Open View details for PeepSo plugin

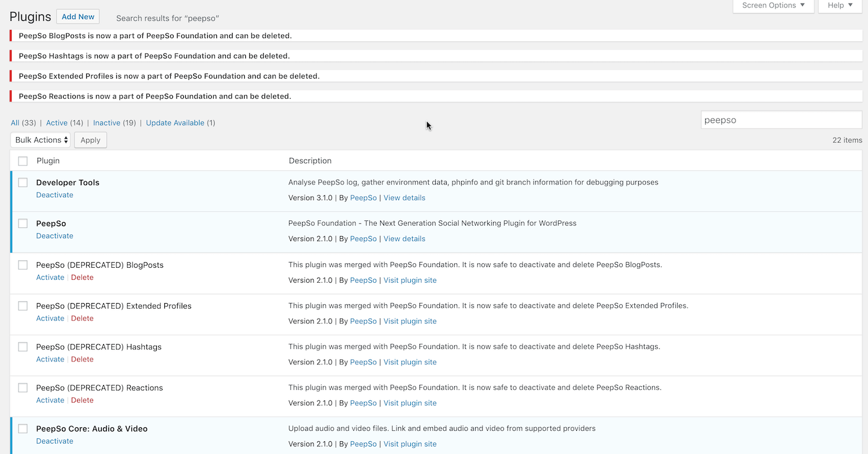tap(404, 239)
